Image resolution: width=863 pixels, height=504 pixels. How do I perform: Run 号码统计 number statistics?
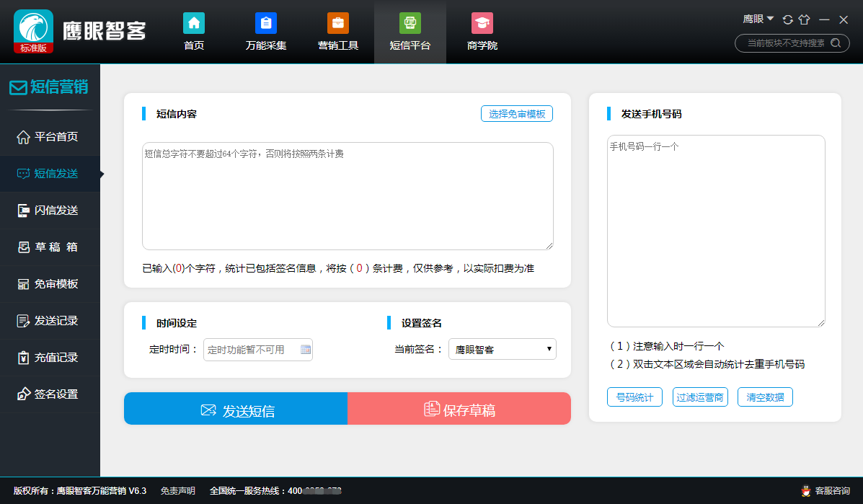coord(634,397)
